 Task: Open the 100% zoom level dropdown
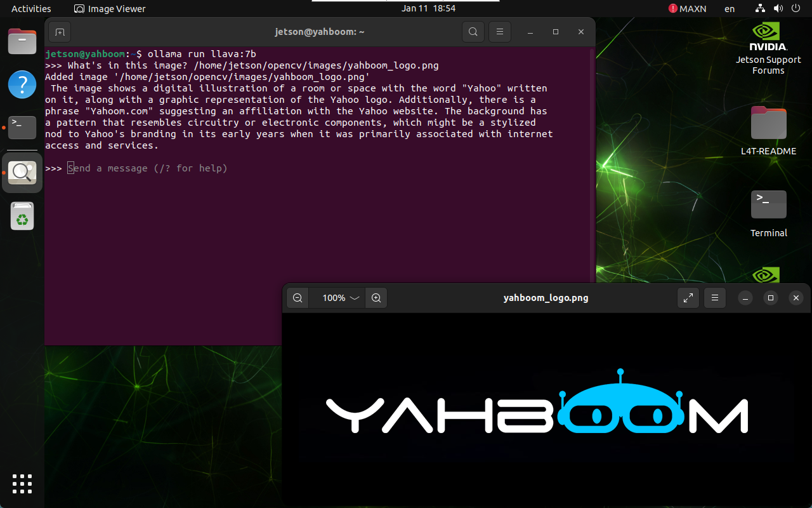(341, 298)
